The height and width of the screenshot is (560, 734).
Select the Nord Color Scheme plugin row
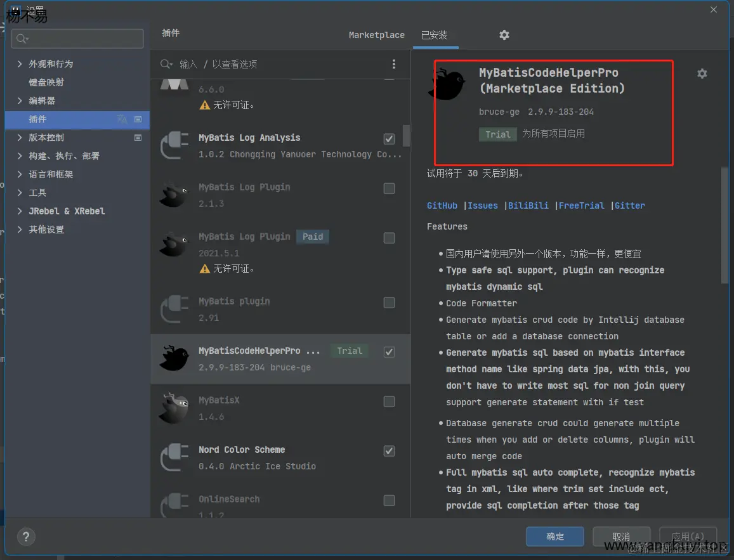coord(280,457)
